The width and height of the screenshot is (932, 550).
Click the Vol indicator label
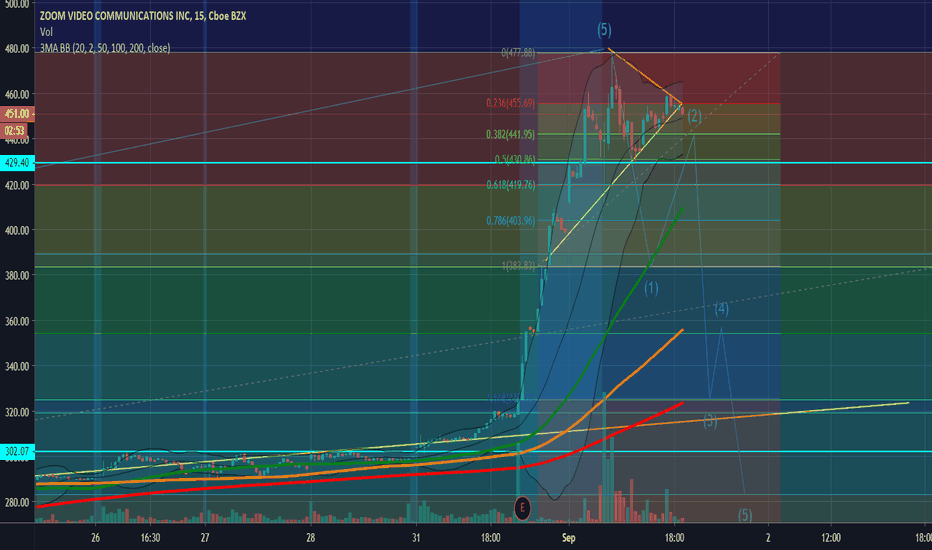pos(46,32)
